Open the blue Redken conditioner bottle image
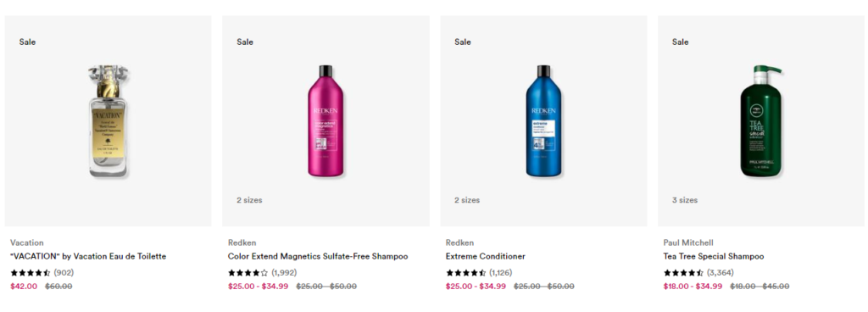 point(543,121)
